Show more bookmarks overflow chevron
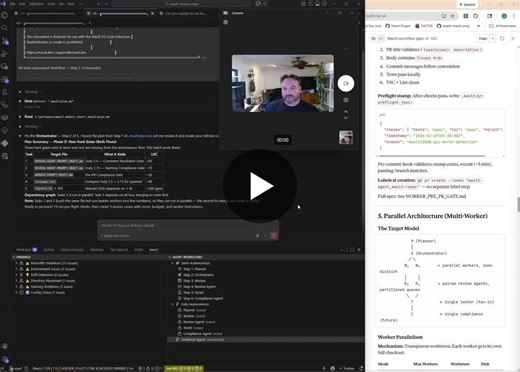The width and height of the screenshot is (520, 372). click(479, 26)
